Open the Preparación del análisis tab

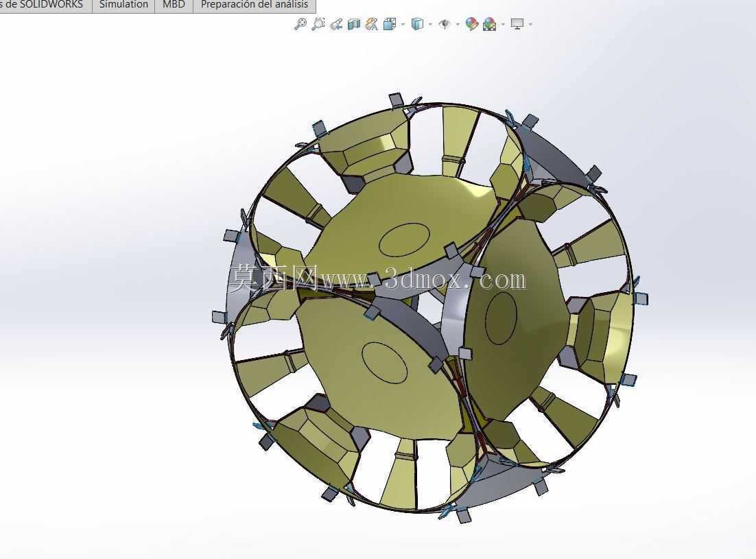click(254, 5)
